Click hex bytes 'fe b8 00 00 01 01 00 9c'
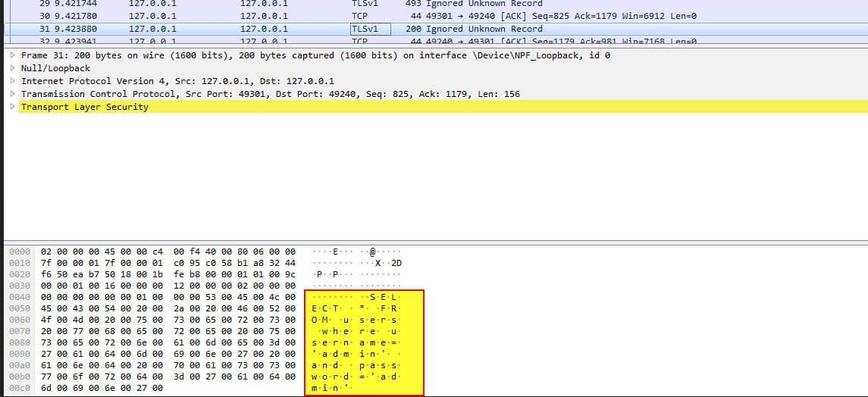The width and height of the screenshot is (868, 397). click(235, 274)
